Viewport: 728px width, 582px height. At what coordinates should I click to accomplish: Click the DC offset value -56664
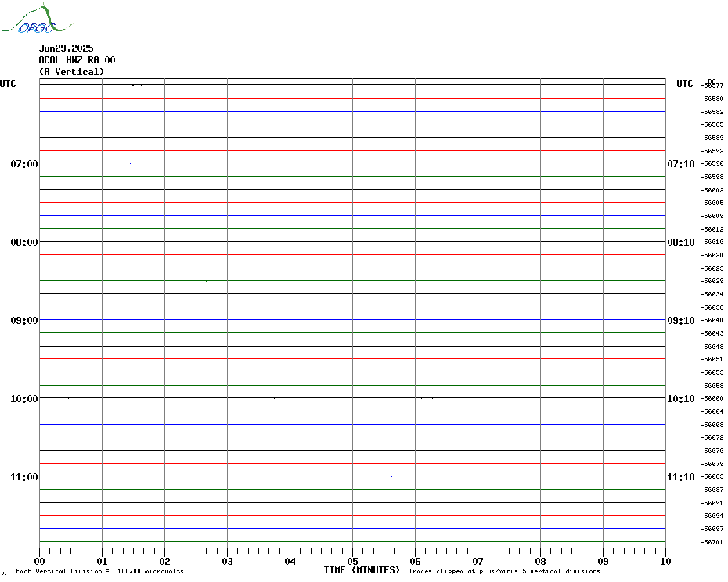[712, 411]
